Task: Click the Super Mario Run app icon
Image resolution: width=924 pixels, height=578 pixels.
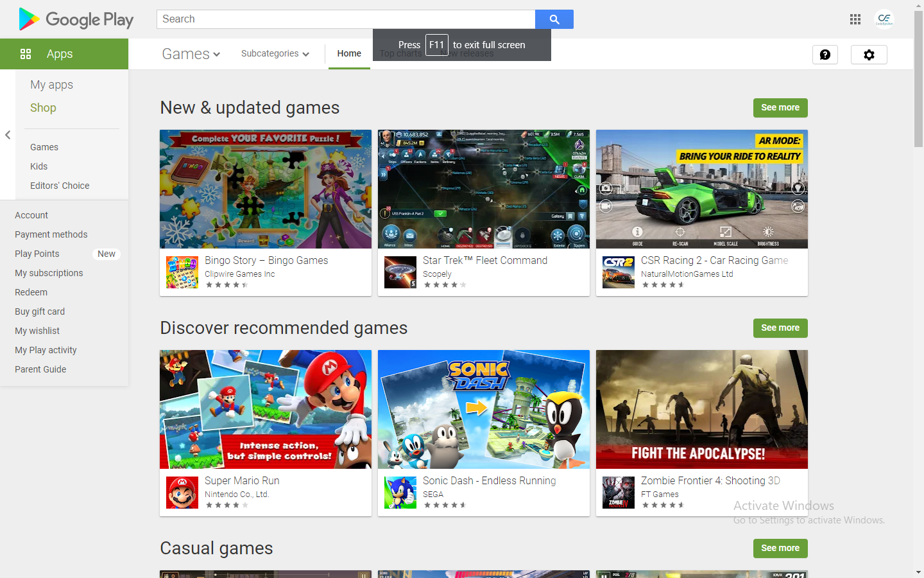Action: pyautogui.click(x=182, y=493)
